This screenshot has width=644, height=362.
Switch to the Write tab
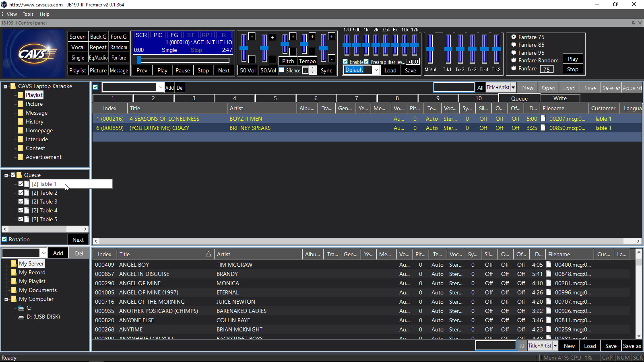(x=560, y=98)
